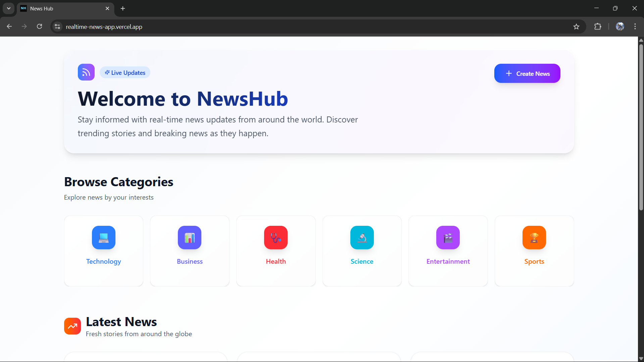This screenshot has height=362, width=644.
Task: Click the RSS feed icon above the welcome banner
Action: coord(86,72)
